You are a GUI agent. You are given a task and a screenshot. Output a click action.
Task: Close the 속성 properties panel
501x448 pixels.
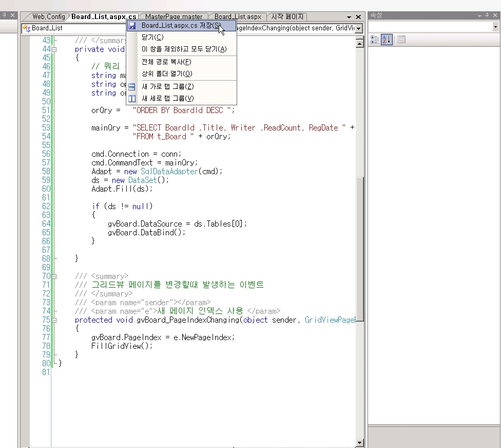tap(495, 15)
